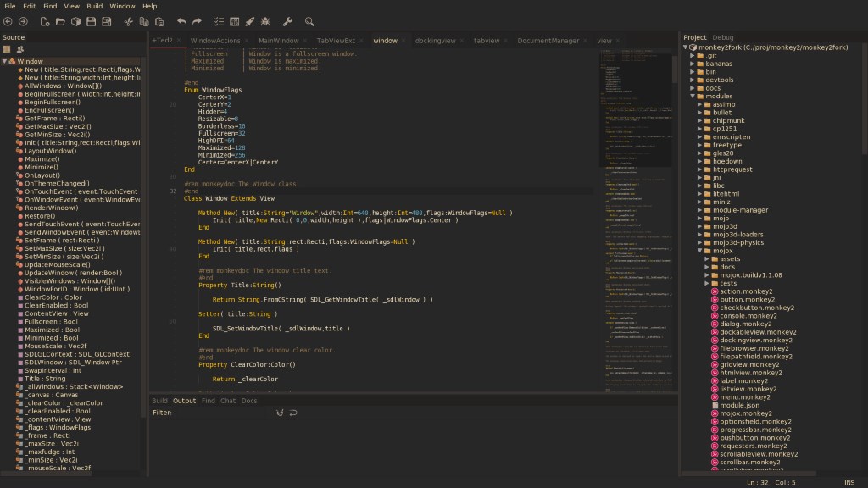Collapse the Window class node in Source tree
Viewport: 868px width, 488px height.
[5, 61]
